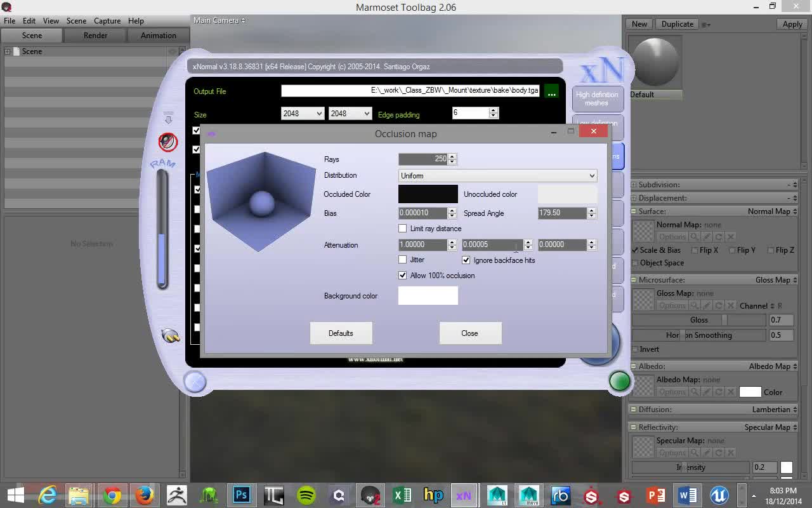Image resolution: width=812 pixels, height=508 pixels.
Task: Uncheck Allow 100% occlusion
Action: [x=402, y=276]
